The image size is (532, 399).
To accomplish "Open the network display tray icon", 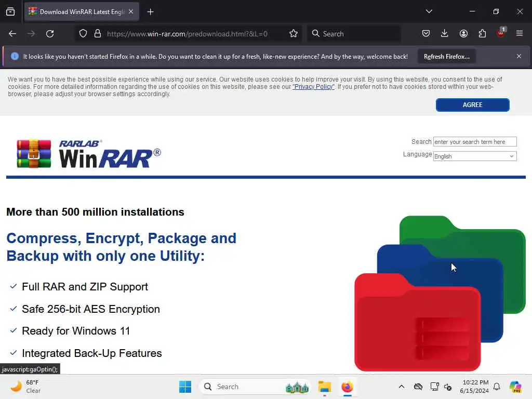I will coord(434,387).
